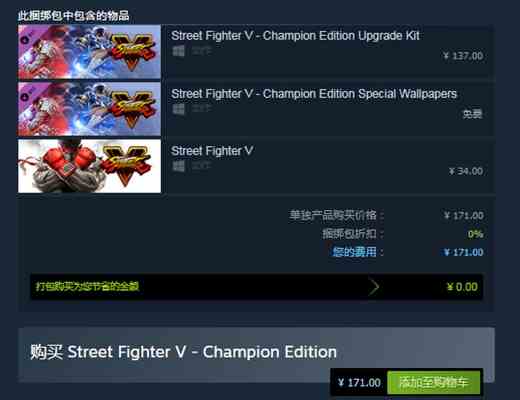Click the Windows icon under Upgrade Kit title
The image size is (520, 400).
point(178,51)
